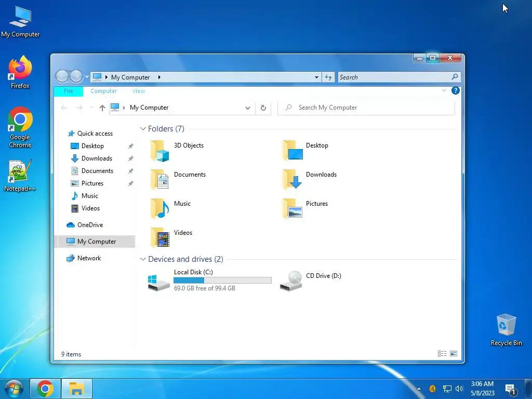Image resolution: width=532 pixels, height=399 pixels.
Task: Open the Downloads folder in Folders group
Action: [x=310, y=179]
